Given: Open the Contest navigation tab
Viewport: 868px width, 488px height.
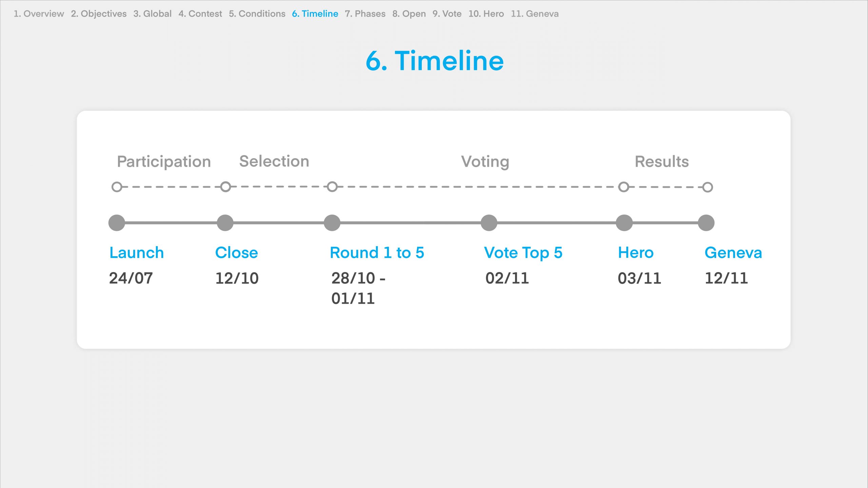Looking at the screenshot, I should [x=200, y=14].
